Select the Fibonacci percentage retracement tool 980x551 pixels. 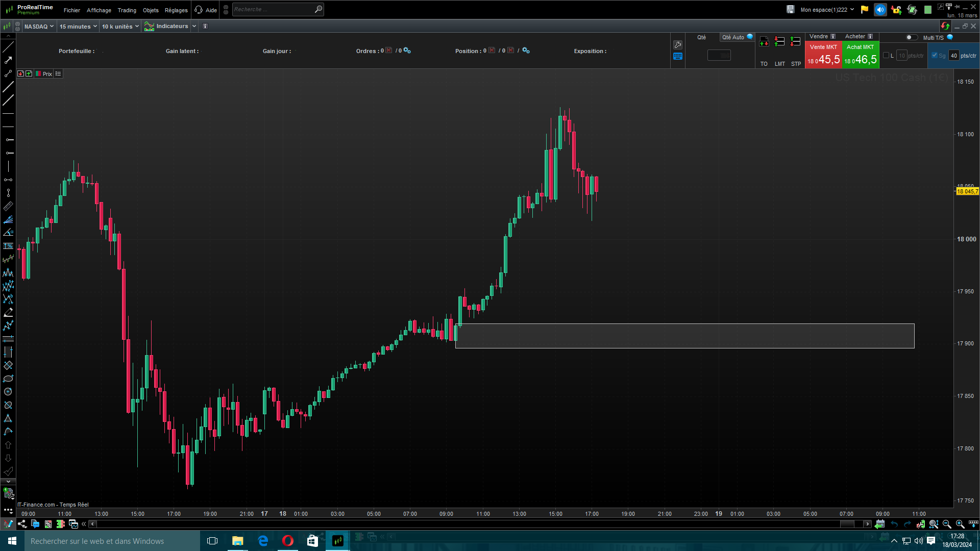coord(8,246)
